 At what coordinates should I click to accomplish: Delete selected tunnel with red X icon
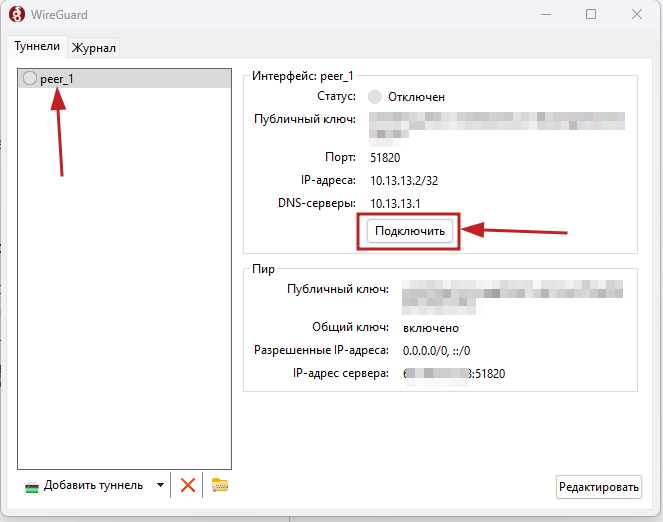pyautogui.click(x=188, y=485)
